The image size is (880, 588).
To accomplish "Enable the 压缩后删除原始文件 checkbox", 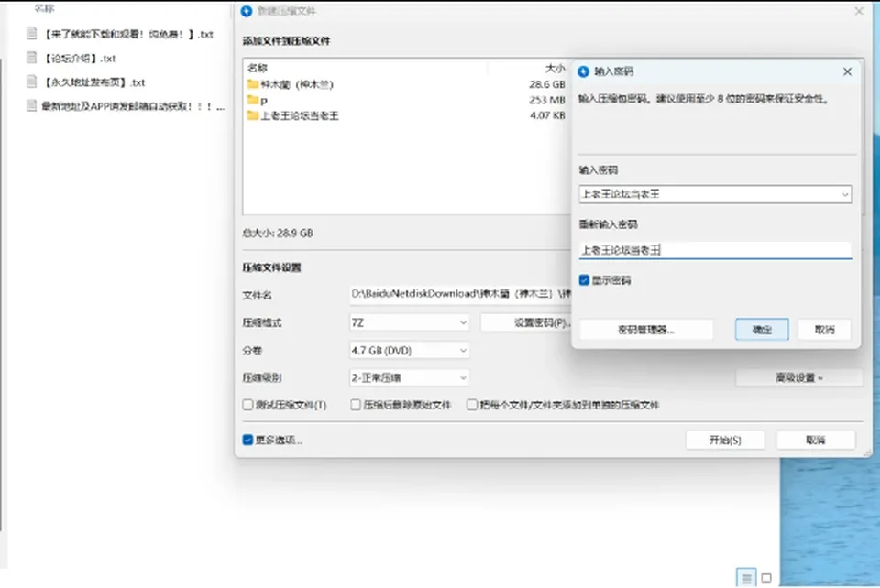I will tap(356, 405).
